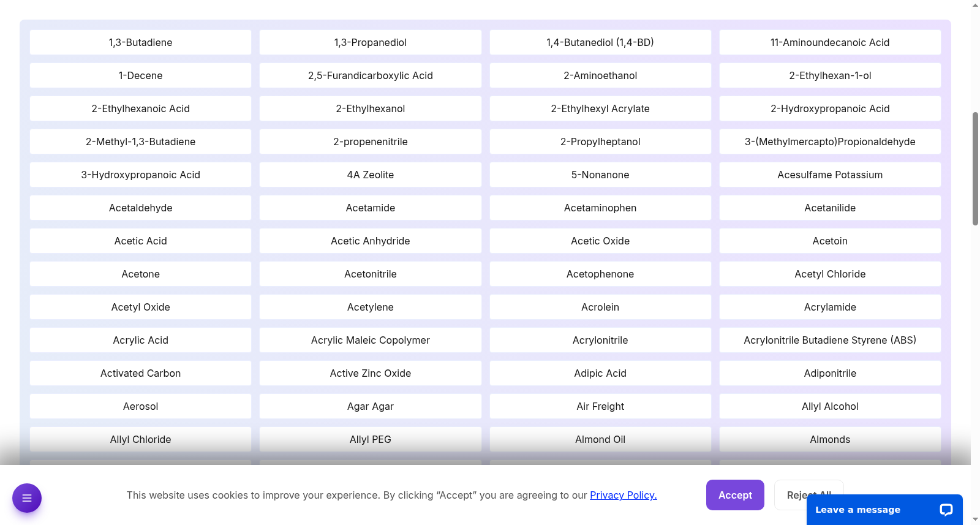Select 2,5-Furandicarboxylic Acid

coord(371,75)
